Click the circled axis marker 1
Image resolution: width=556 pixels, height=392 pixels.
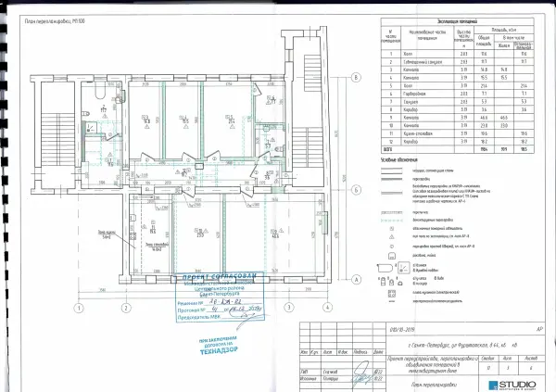click(x=79, y=308)
